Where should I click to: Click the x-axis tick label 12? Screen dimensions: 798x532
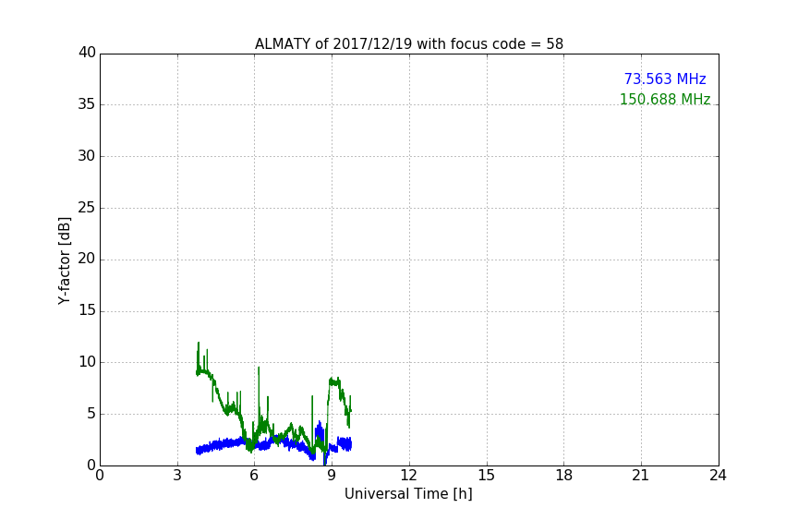408,476
